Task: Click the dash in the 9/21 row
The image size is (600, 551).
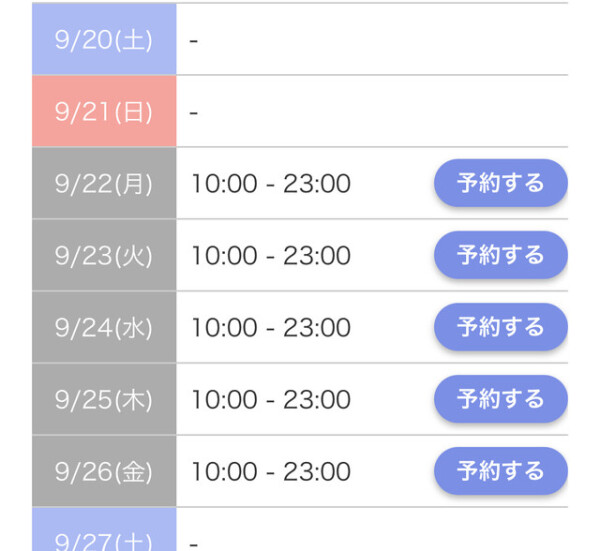Action: pos(193,112)
